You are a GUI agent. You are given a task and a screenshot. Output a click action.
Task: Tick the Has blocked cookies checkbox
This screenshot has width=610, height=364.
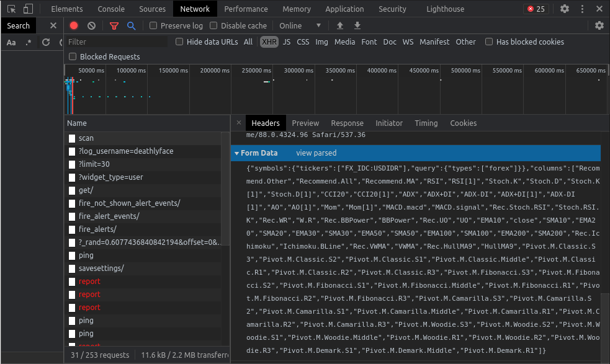click(x=489, y=42)
